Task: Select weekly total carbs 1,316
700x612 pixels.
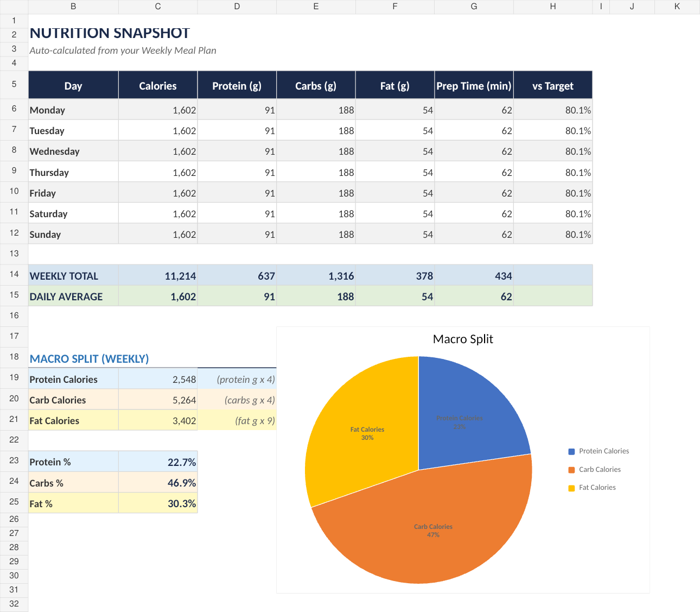Action: (x=316, y=275)
